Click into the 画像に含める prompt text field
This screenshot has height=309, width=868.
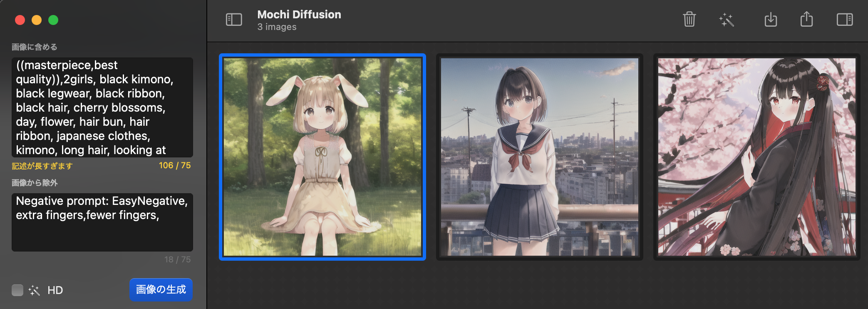pos(102,107)
